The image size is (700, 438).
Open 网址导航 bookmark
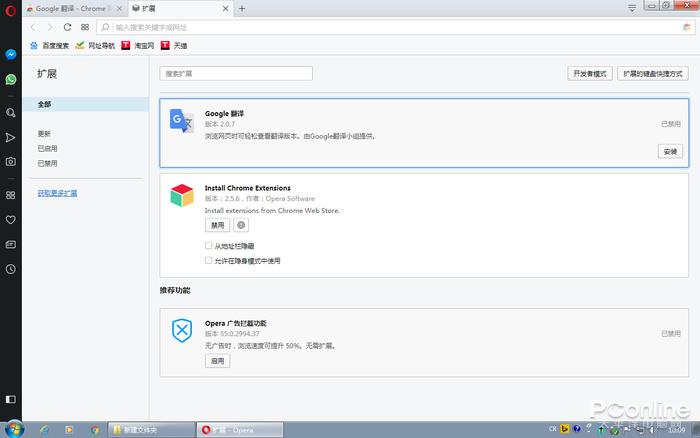[x=95, y=46]
